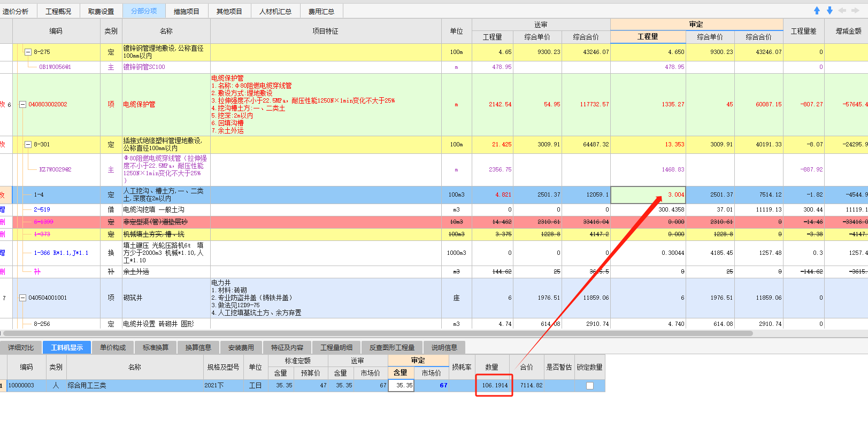Select the deleted 非定型渠(管)道垫层砂 row
868x429 pixels.
(x=434, y=222)
